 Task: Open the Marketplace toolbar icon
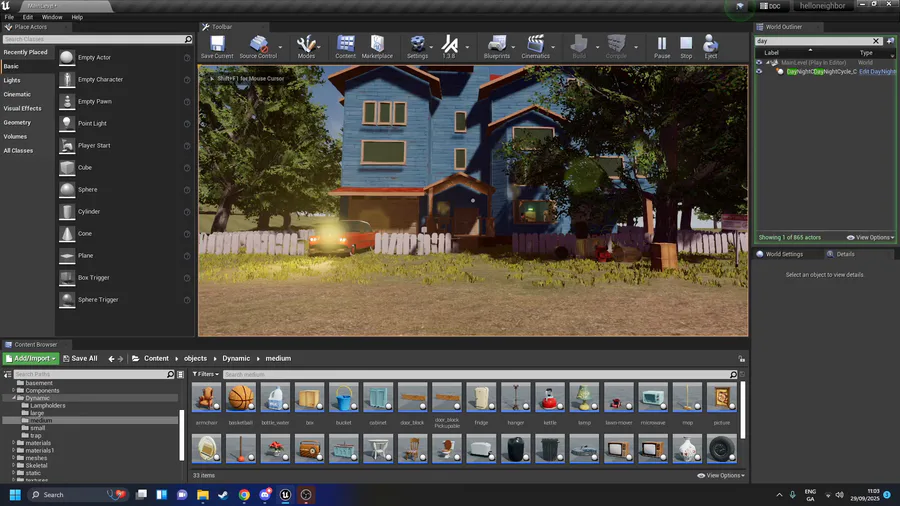pos(377,47)
